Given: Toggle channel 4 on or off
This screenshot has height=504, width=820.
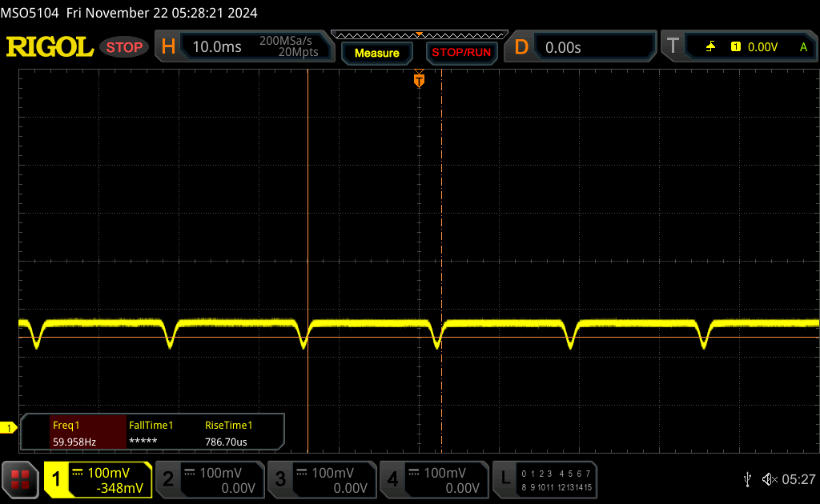Looking at the screenshot, I should (392, 479).
